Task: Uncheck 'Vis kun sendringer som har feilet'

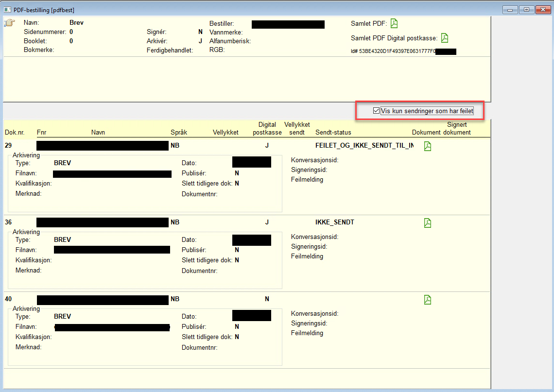Action: pyautogui.click(x=376, y=111)
